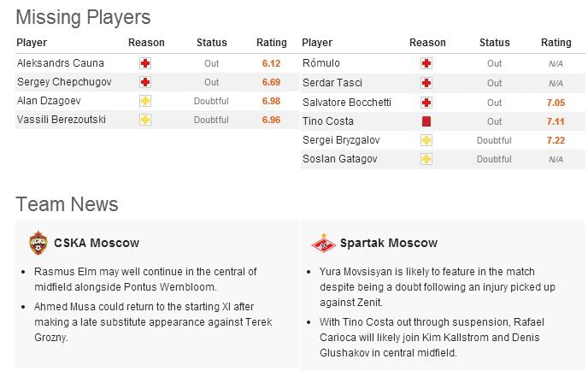Click Sergei Bryzgalov's 7.22 rating value
Screen dimensions: 588x371
(556, 140)
